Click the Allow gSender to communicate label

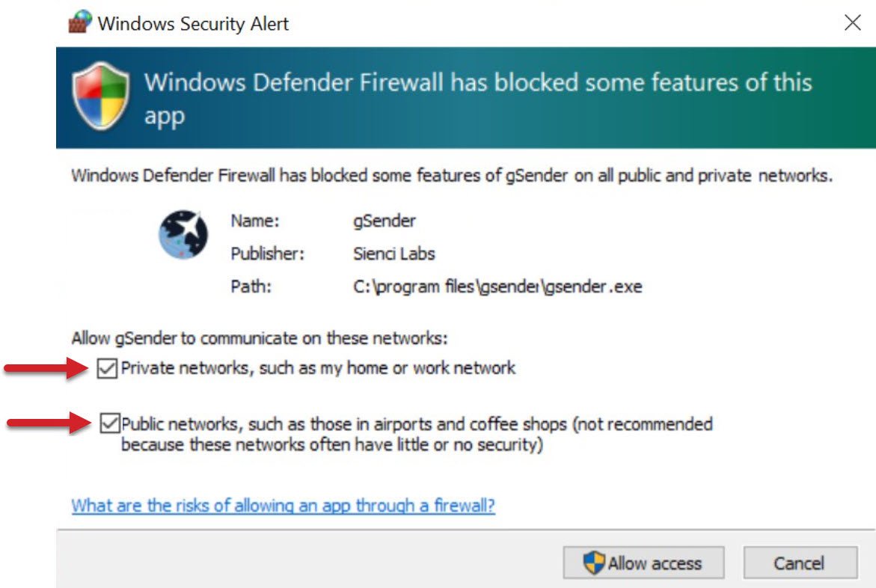260,338
